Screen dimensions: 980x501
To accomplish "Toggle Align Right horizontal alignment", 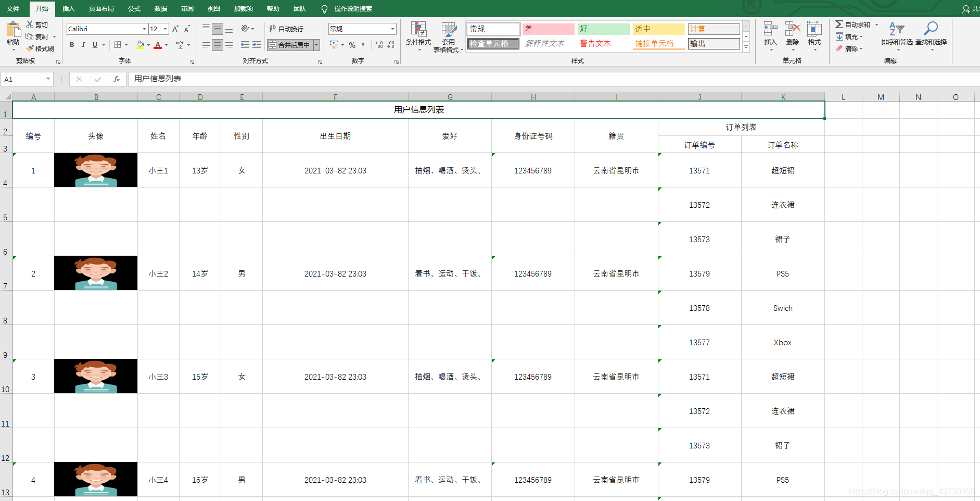I will 229,45.
